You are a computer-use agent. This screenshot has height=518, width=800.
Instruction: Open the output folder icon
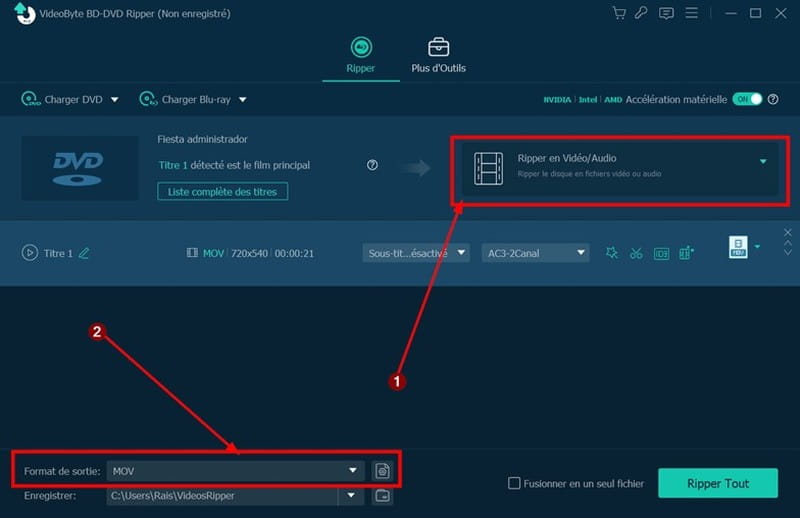(x=382, y=496)
